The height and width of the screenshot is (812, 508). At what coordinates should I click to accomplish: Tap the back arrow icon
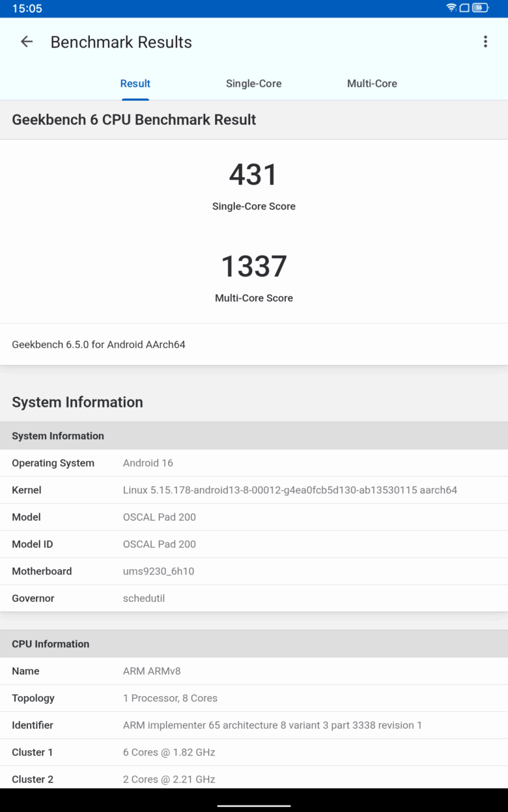click(x=27, y=42)
